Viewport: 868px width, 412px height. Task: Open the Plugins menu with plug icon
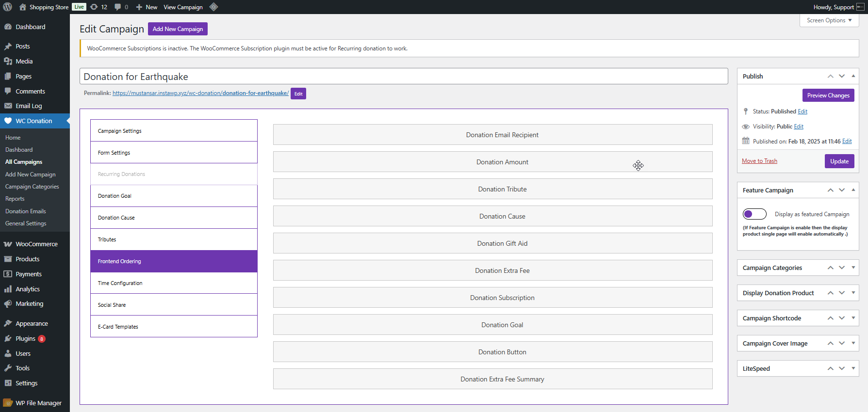[x=25, y=338]
